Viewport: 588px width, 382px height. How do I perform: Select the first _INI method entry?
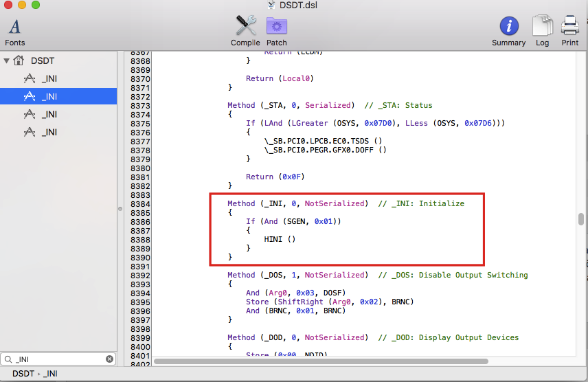point(49,78)
